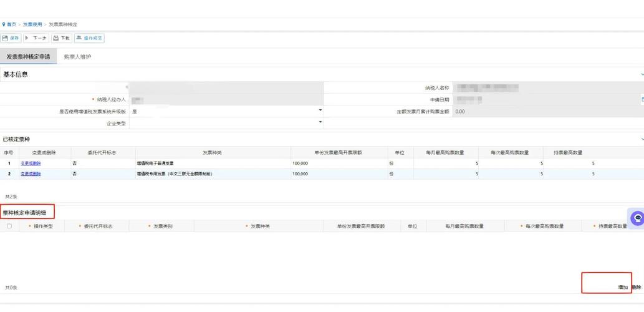This screenshot has height=312, width=644.
Task: Click 变更或删除 link for 增值税电子普通发票
Action: point(31,163)
